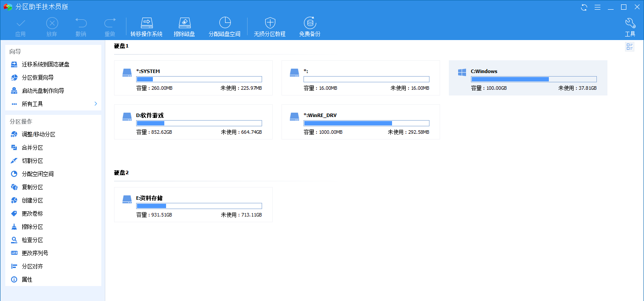This screenshot has height=301, width=644.
Task: Open 分配磁盘空间 allocate space tool
Action: (225, 27)
